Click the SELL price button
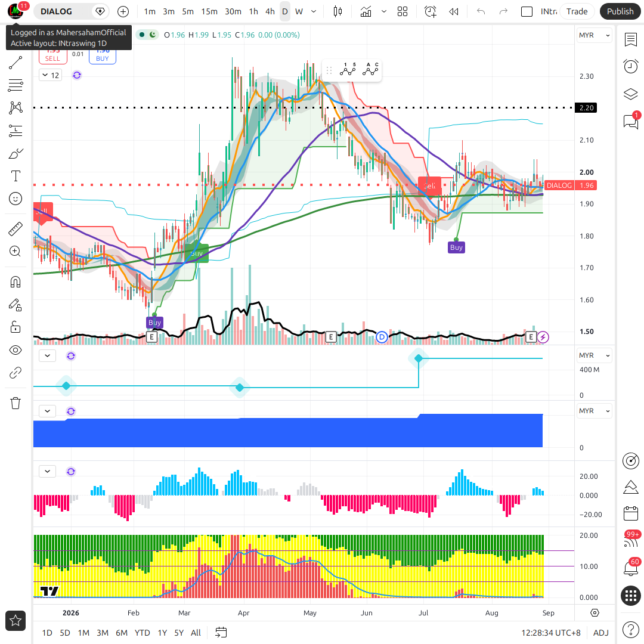This screenshot has height=644, width=644. [52, 56]
